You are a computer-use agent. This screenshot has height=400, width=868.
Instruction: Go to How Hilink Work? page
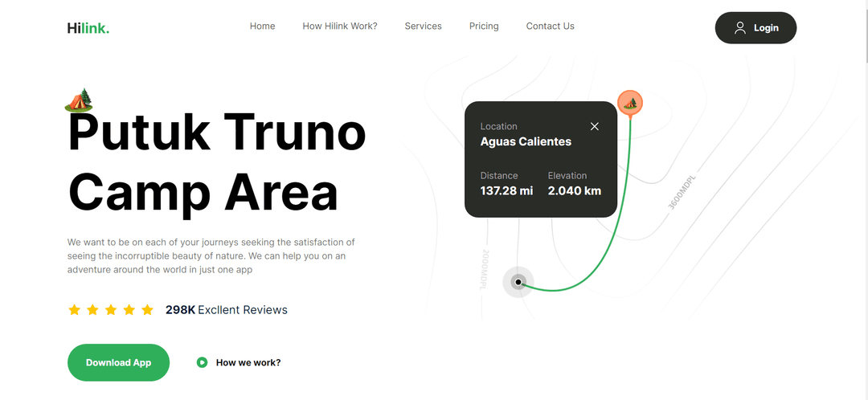tap(340, 26)
